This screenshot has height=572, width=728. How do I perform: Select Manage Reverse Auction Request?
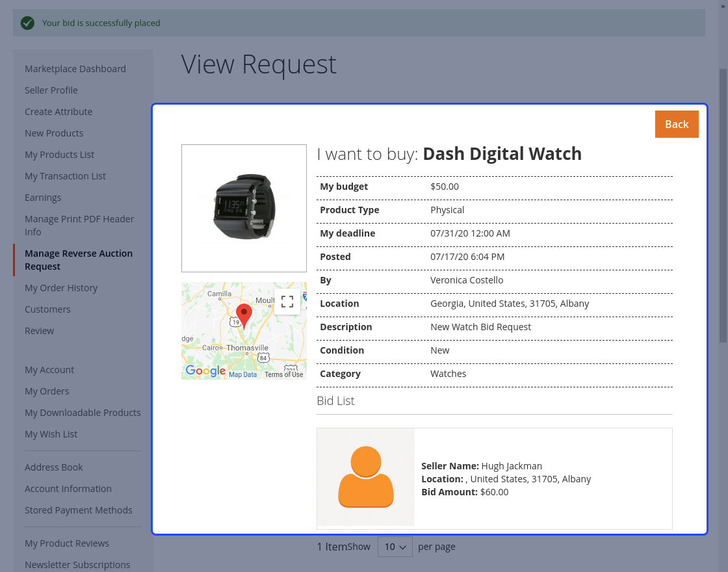79,259
